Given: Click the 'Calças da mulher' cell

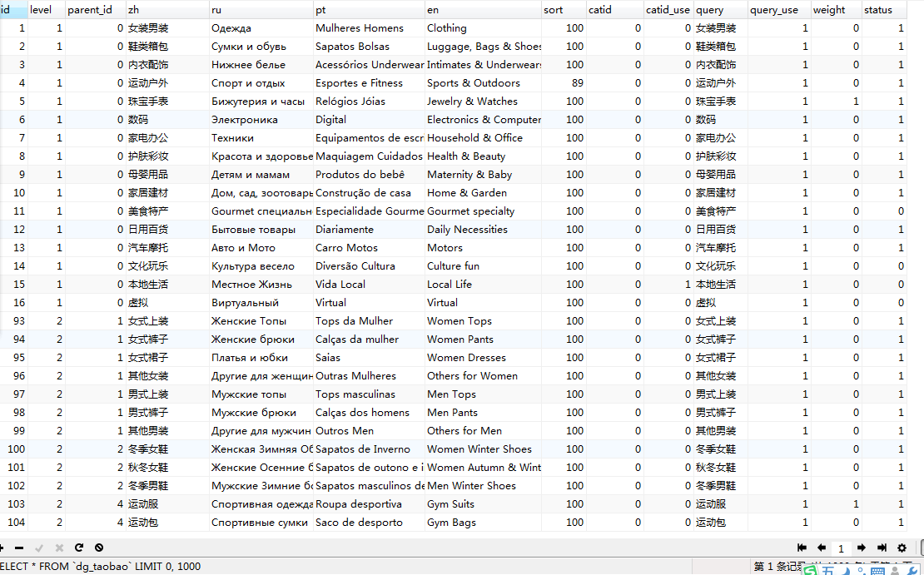Looking at the screenshot, I should [x=369, y=339].
